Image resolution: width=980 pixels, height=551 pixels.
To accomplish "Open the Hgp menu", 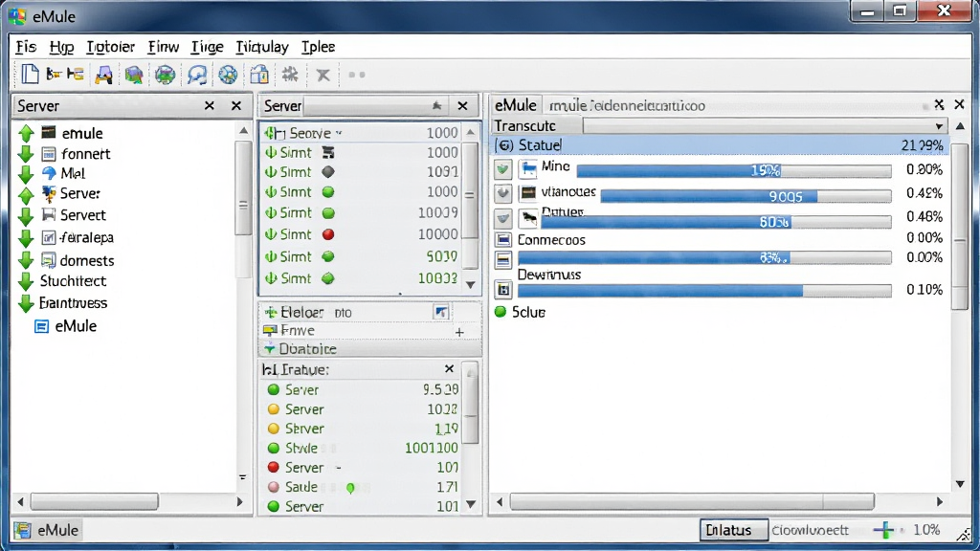I will point(61,47).
